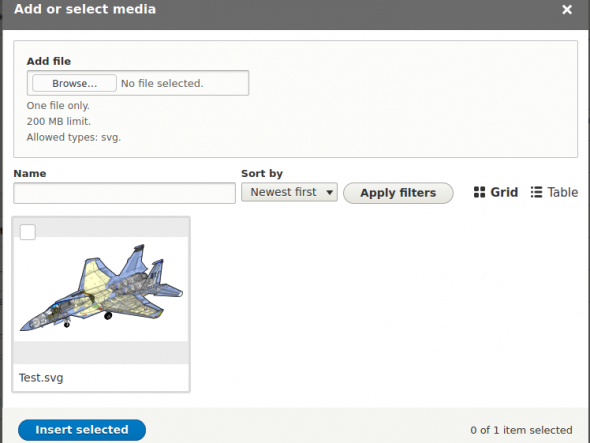Focus the Name filter text field
Screen dimensions: 590x443
(125, 193)
